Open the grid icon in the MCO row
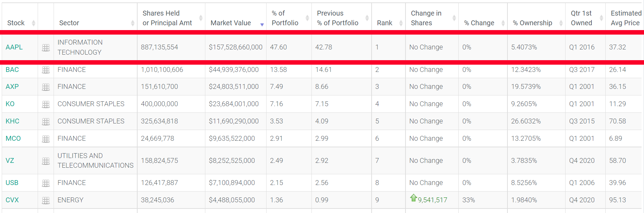 (46, 139)
